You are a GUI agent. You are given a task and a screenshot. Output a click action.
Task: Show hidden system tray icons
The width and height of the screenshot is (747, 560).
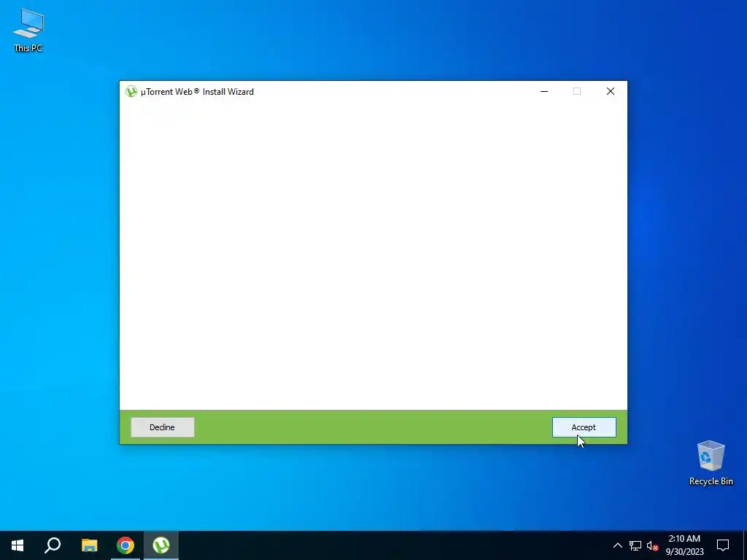click(617, 545)
